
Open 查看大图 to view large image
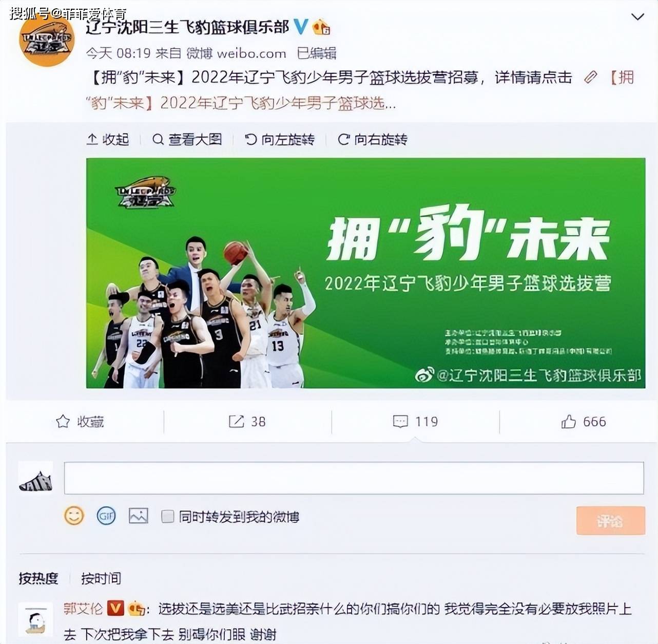(187, 139)
